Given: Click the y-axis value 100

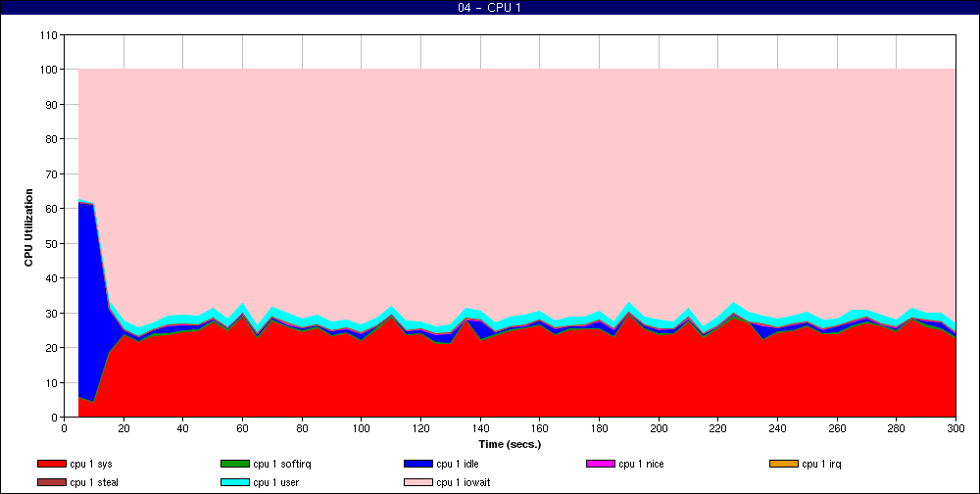Looking at the screenshot, I should click(x=50, y=70).
